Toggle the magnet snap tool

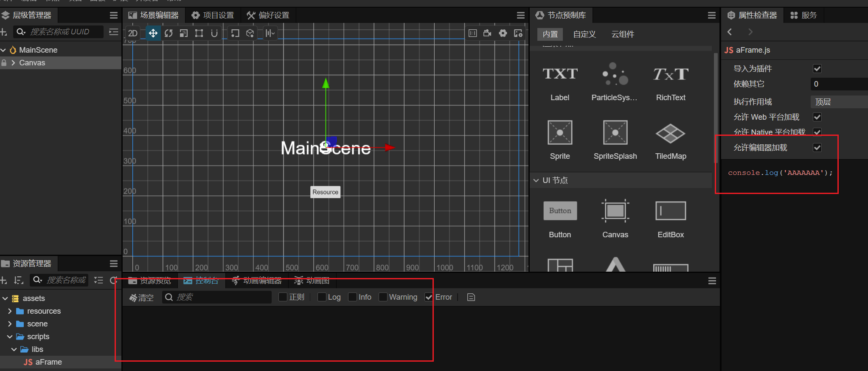[x=214, y=33]
